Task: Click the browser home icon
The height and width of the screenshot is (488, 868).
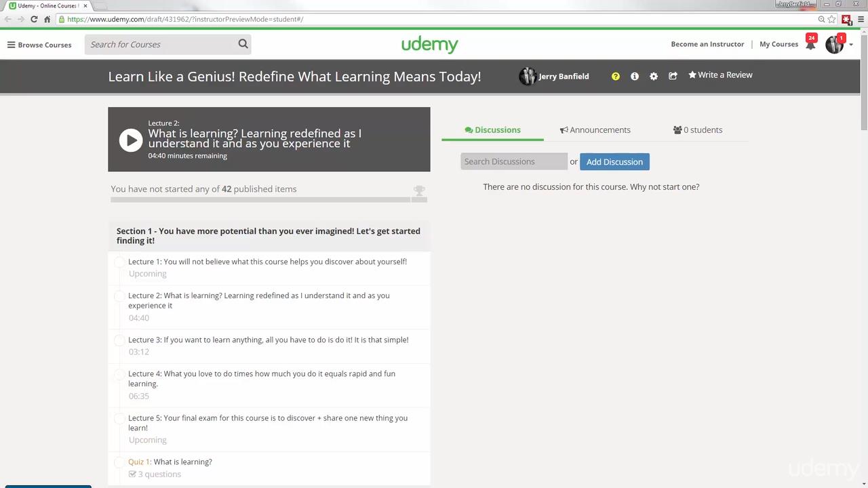Action: click(47, 19)
